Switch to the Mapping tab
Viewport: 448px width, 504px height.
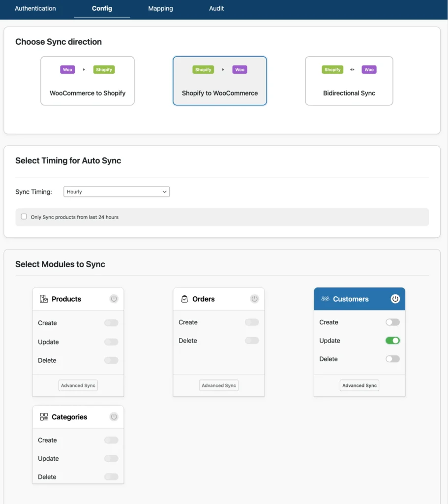coord(160,8)
